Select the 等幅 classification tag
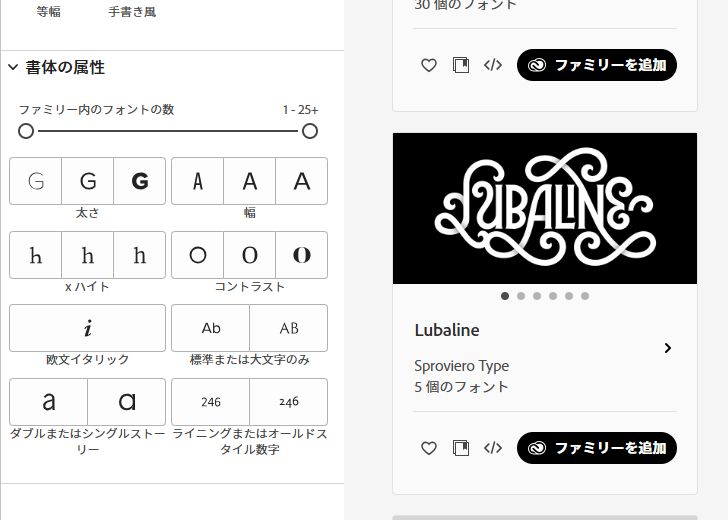This screenshot has width=728, height=520. [49, 13]
